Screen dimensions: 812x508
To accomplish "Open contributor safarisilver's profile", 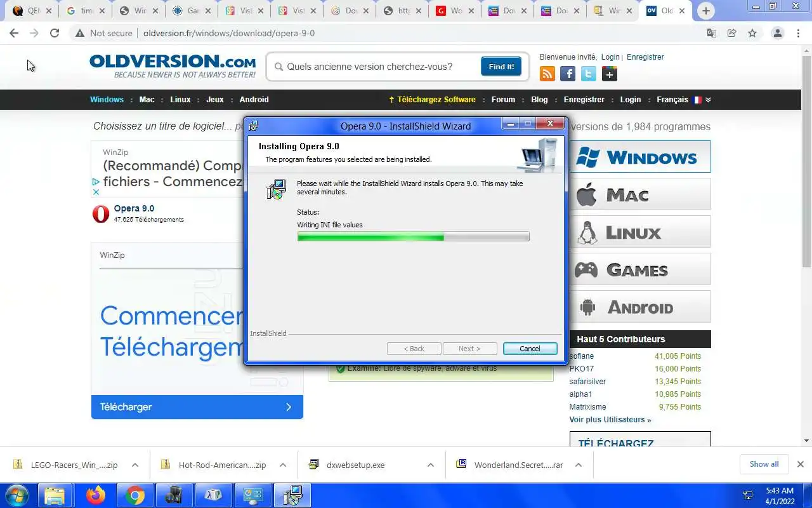I will click(x=587, y=382).
